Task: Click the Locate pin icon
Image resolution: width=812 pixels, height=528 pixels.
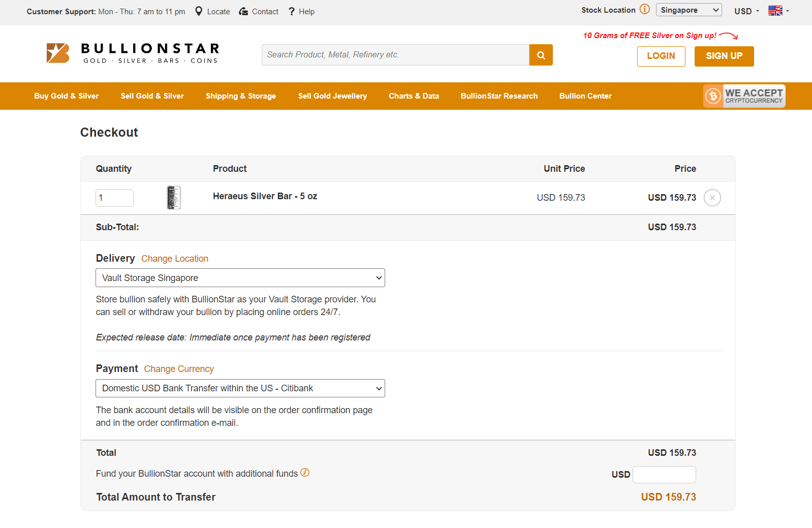Action: coord(199,11)
